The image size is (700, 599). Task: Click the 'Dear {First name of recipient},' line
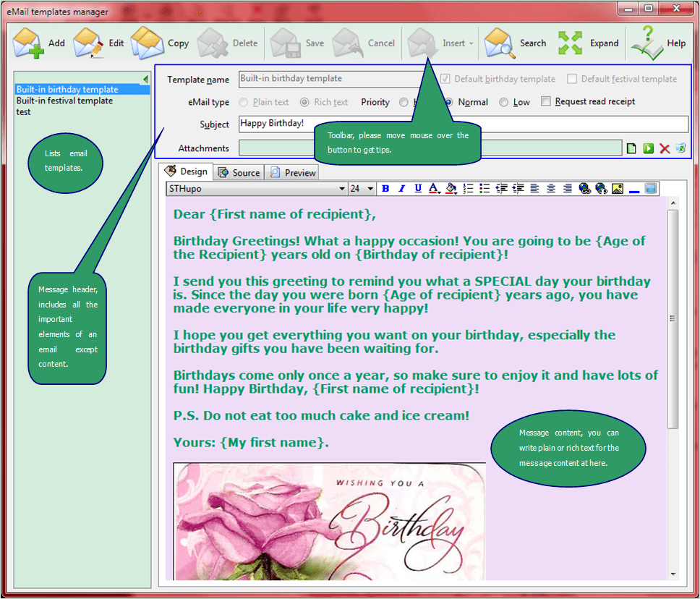[x=275, y=214]
